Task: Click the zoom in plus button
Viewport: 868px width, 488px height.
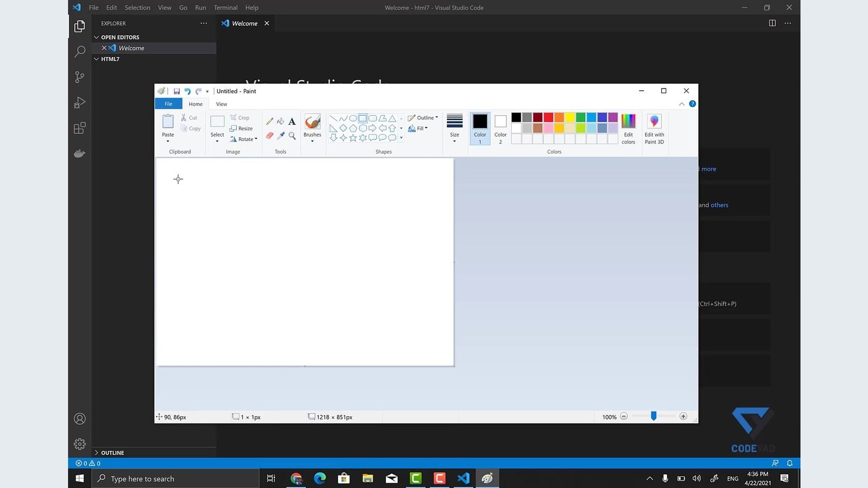Action: (x=683, y=416)
